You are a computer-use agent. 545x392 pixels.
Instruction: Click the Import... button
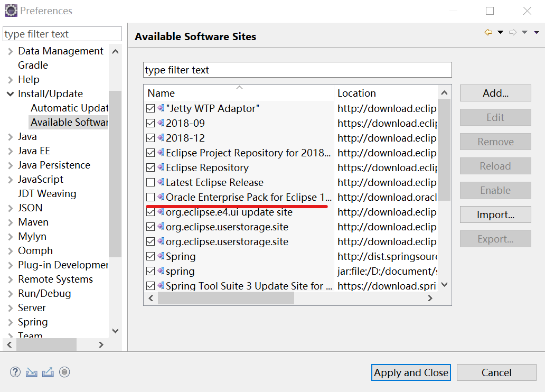click(495, 214)
